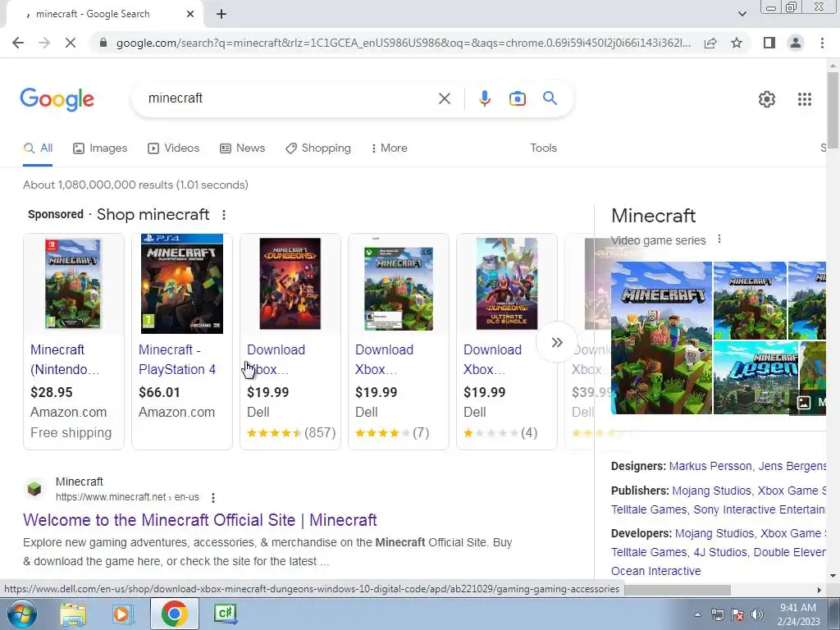This screenshot has width=840, height=630.
Task: Open Minecraft Dungeons product image
Action: point(290,284)
